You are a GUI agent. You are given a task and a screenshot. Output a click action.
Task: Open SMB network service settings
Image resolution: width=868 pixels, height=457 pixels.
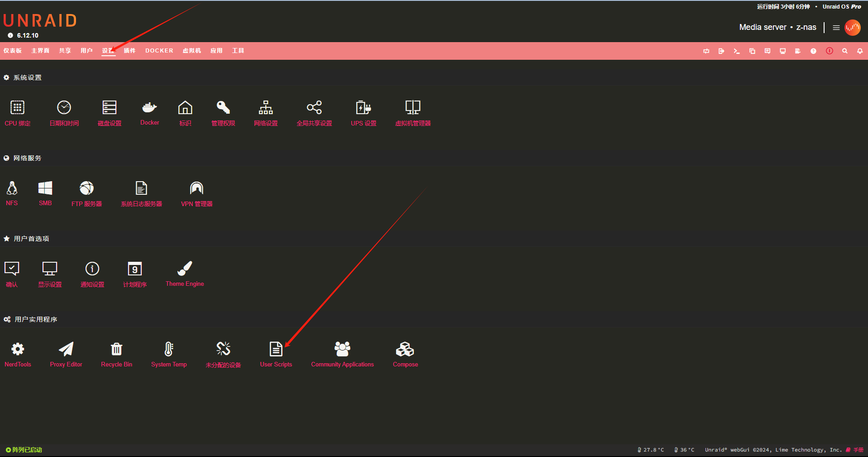click(x=45, y=193)
